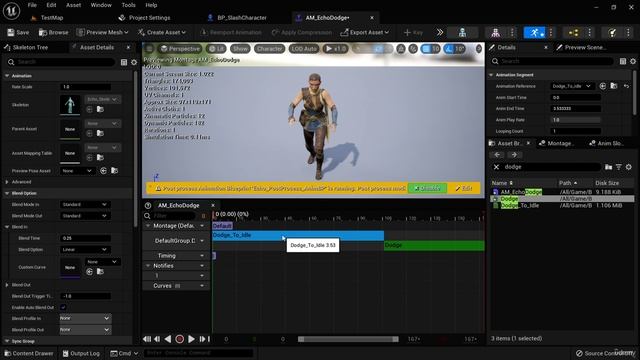Click Rate Scale input field
The width and height of the screenshot is (640, 360).
pos(85,87)
